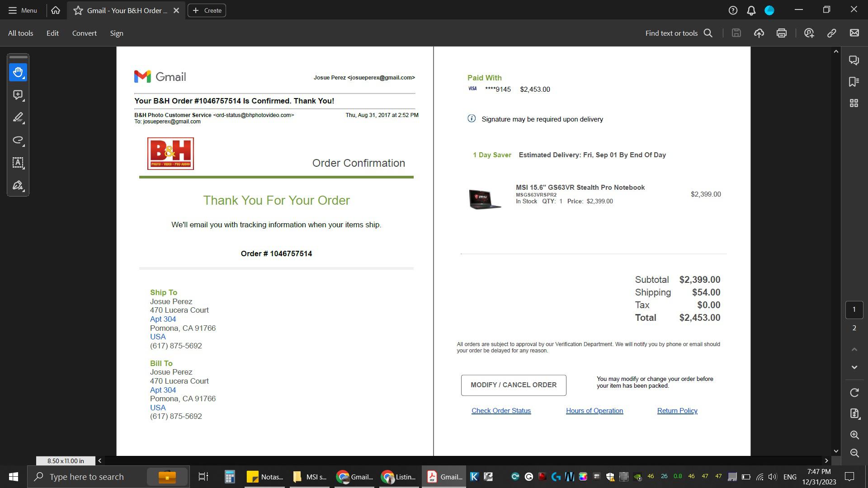Share the file with others icon
868x488 pixels.
coord(809,33)
